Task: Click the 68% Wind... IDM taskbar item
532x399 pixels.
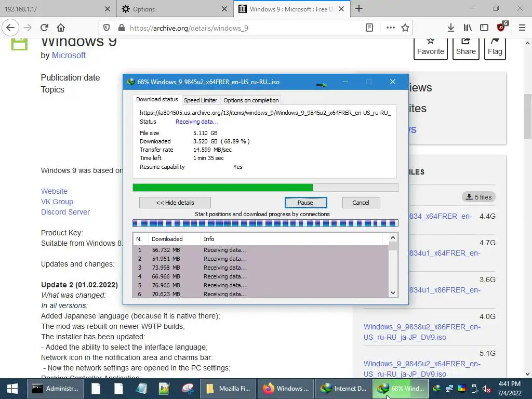Action: point(401,389)
